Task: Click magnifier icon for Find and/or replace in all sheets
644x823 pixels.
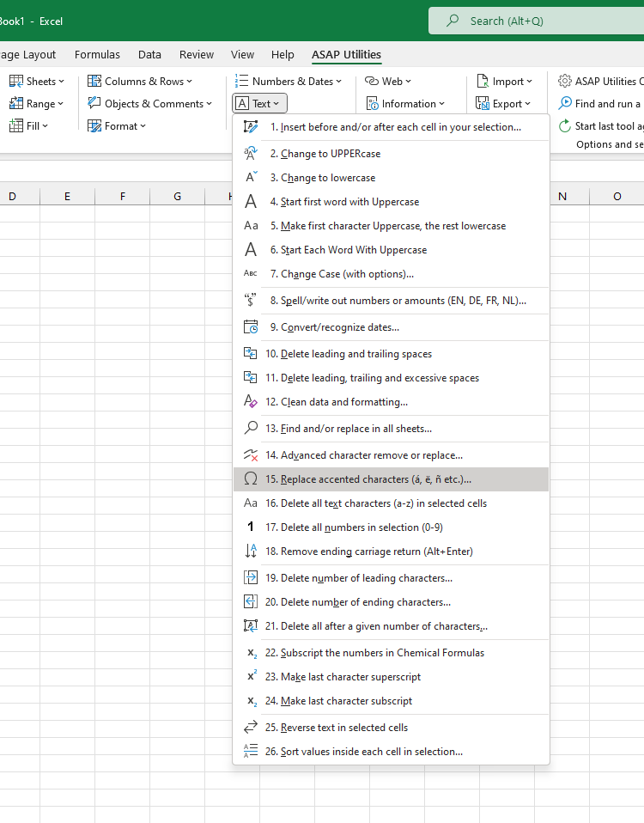Action: tap(251, 429)
